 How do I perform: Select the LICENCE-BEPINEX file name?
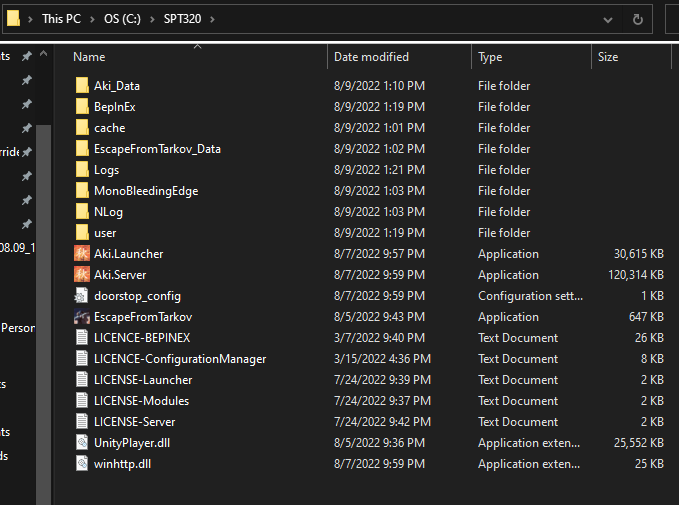[x=142, y=338]
